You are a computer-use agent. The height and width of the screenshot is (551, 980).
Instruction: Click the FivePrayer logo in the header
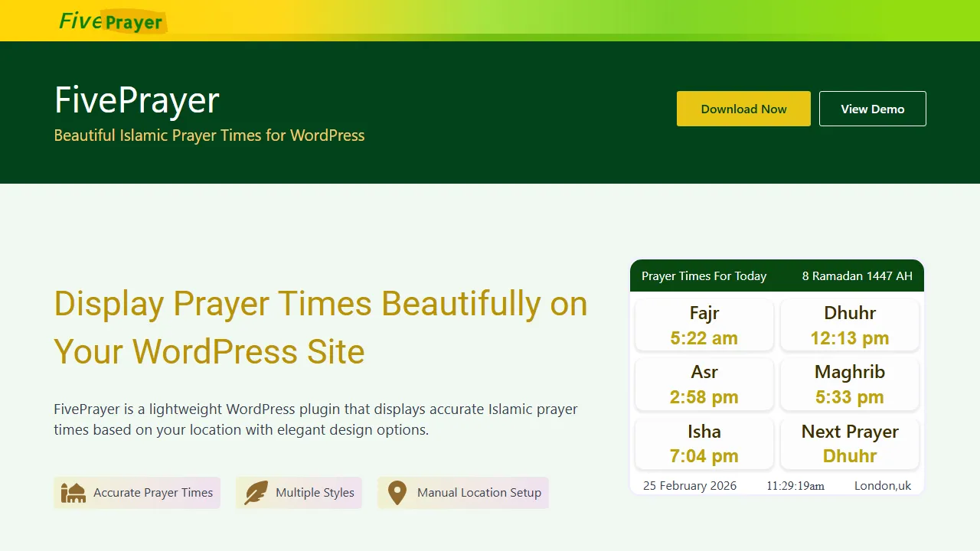pos(112,21)
